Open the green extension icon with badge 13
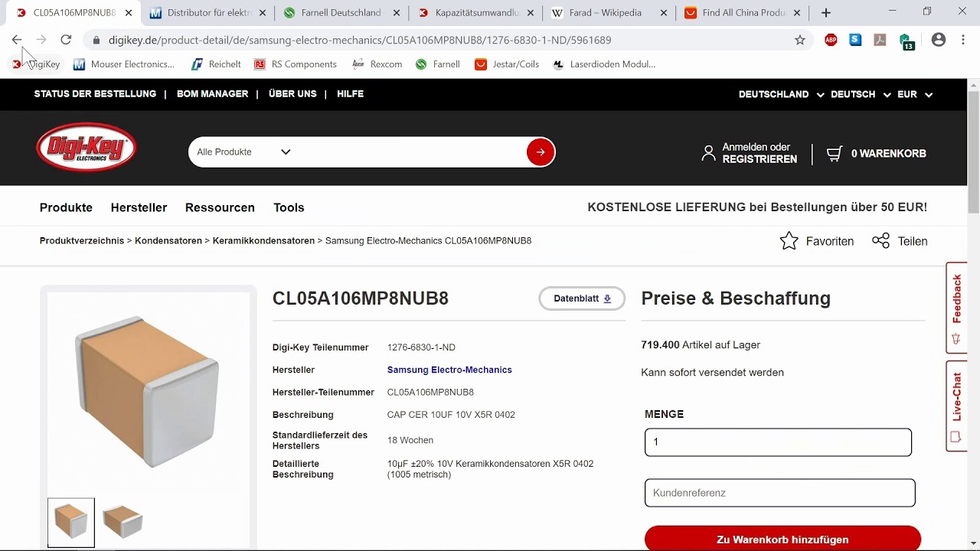This screenshot has height=551, width=980. click(x=906, y=41)
